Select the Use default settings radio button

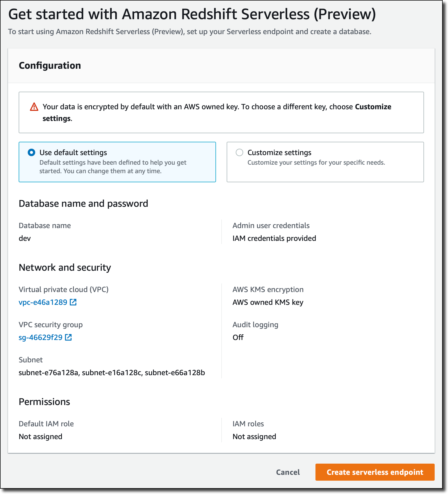[31, 152]
